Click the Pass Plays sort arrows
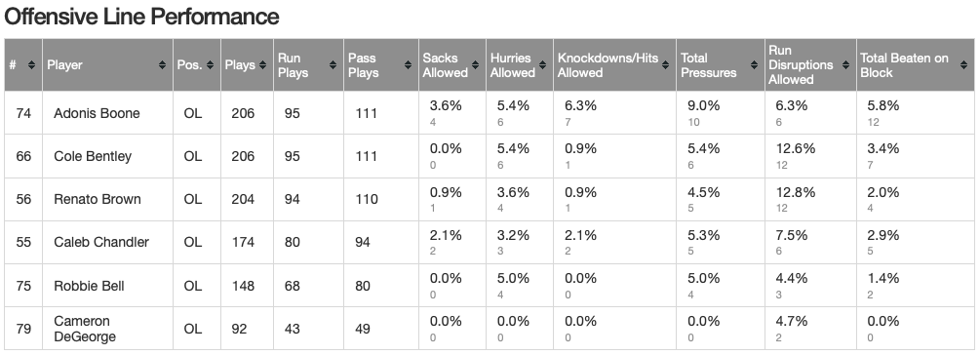 [409, 65]
